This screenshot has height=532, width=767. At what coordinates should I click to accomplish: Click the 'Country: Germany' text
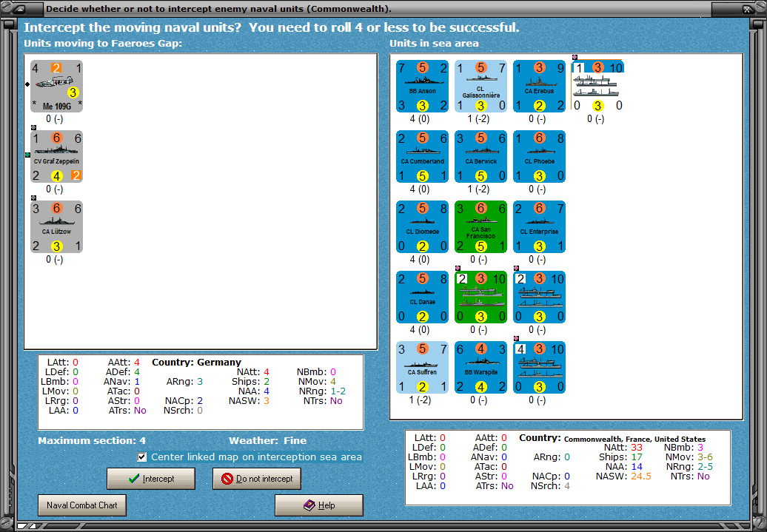pyautogui.click(x=197, y=363)
